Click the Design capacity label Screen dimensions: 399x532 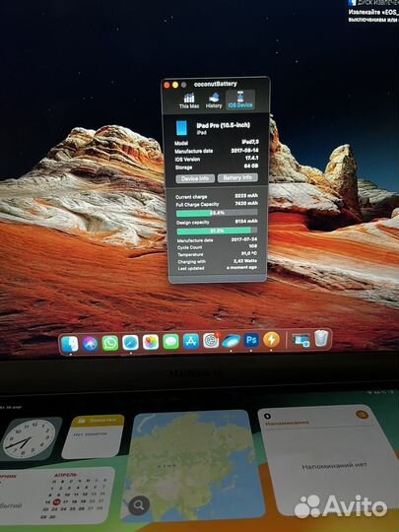(193, 223)
